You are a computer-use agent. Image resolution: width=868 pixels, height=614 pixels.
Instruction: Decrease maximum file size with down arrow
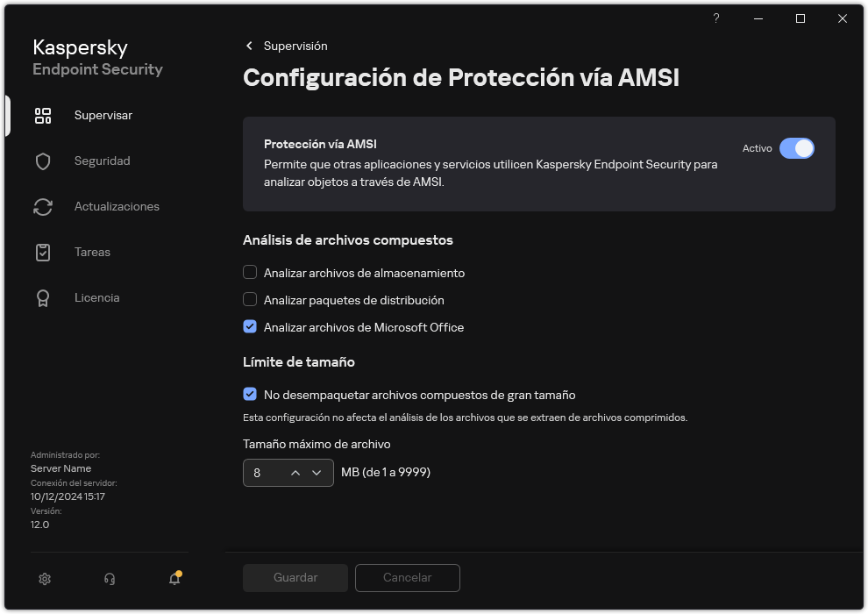click(317, 473)
